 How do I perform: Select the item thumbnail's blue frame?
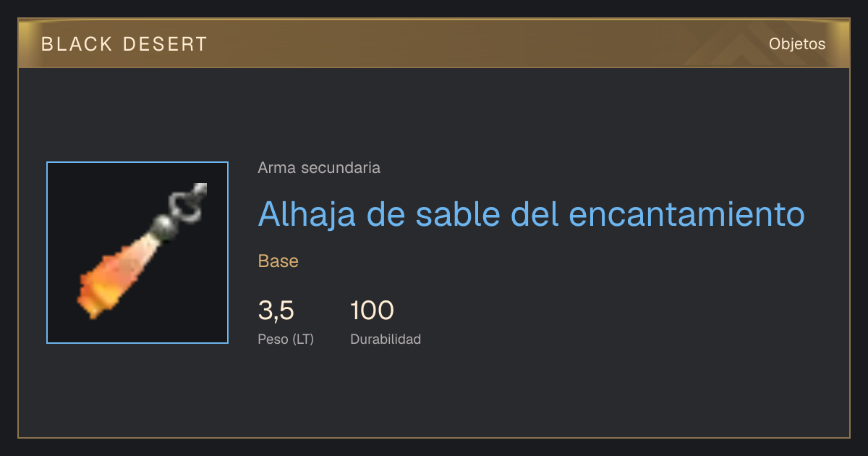pos(137,253)
